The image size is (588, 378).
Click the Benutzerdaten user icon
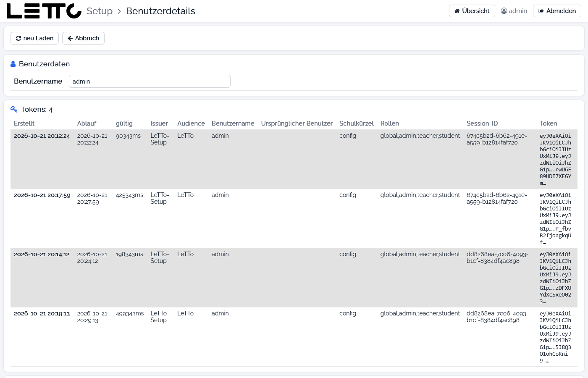click(13, 64)
